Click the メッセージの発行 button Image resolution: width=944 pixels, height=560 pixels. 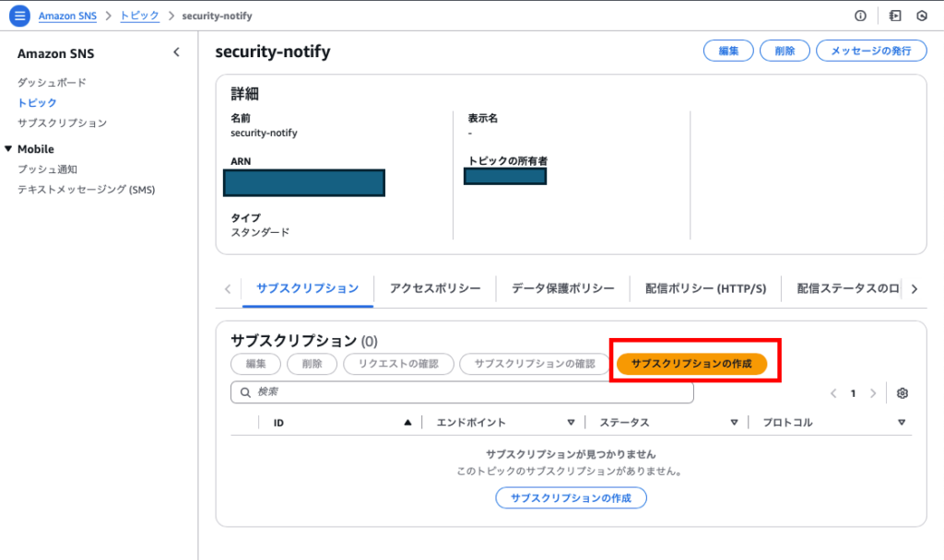(x=870, y=51)
